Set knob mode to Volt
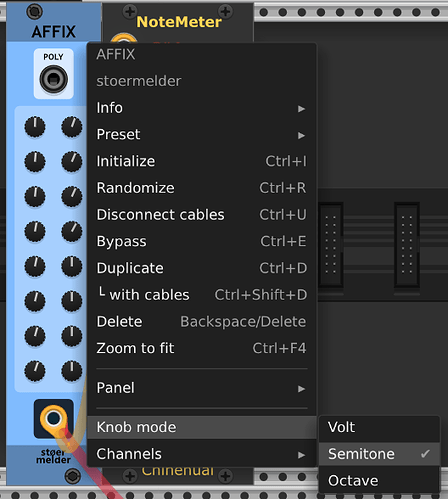The width and height of the screenshot is (448, 499). pyautogui.click(x=379, y=427)
